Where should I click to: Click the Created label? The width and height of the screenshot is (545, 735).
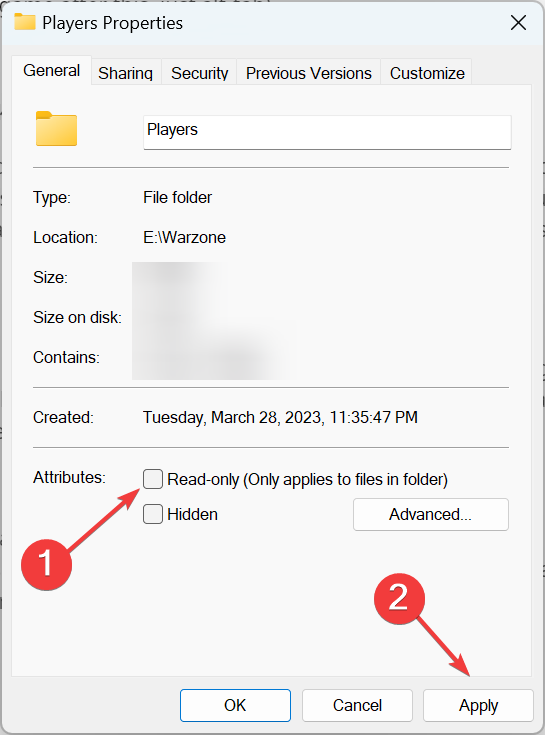[x=63, y=417]
